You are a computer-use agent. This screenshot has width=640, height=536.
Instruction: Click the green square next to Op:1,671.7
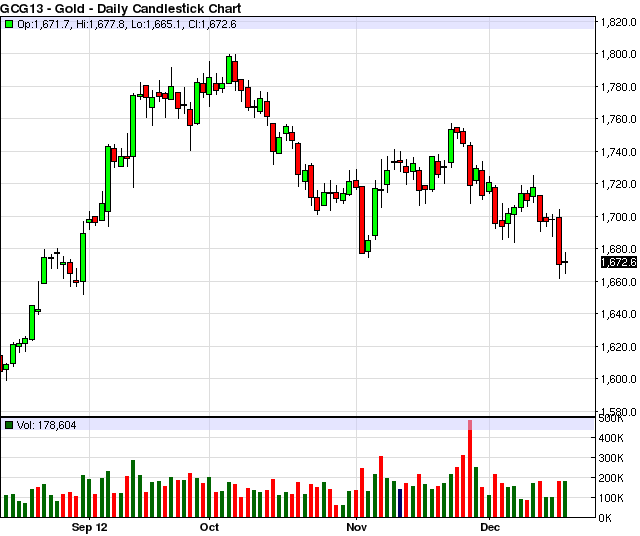pos(9,24)
